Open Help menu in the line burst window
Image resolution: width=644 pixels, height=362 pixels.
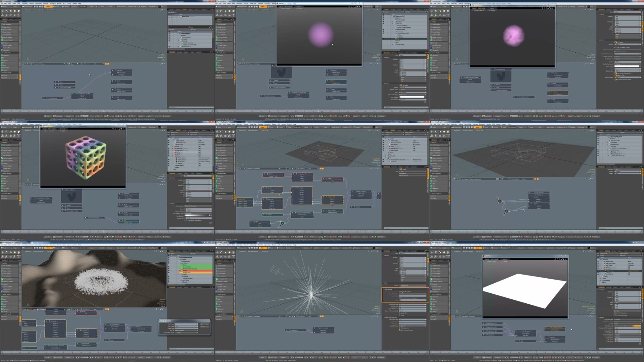tap(294, 245)
